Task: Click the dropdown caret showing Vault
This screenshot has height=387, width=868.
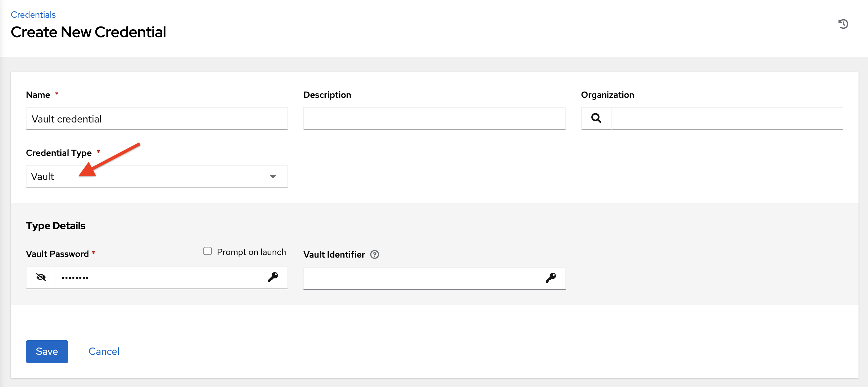Action: [x=273, y=176]
